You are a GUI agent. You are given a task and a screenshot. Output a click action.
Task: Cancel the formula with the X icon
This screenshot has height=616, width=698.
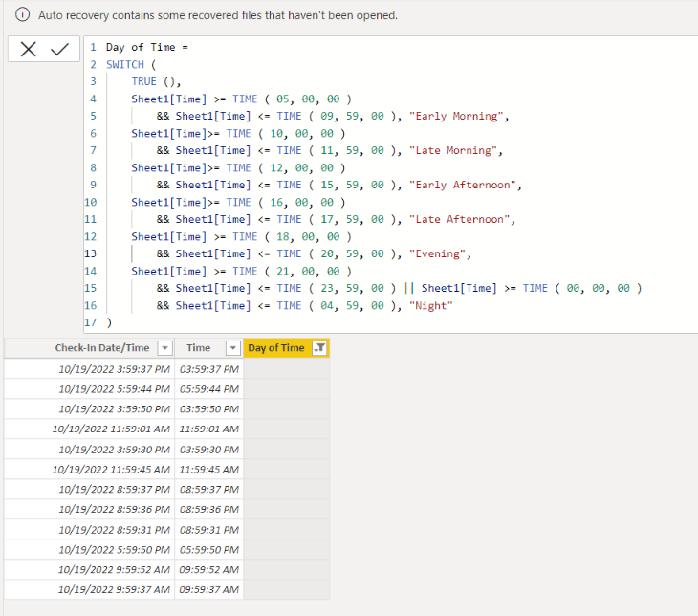[x=28, y=49]
